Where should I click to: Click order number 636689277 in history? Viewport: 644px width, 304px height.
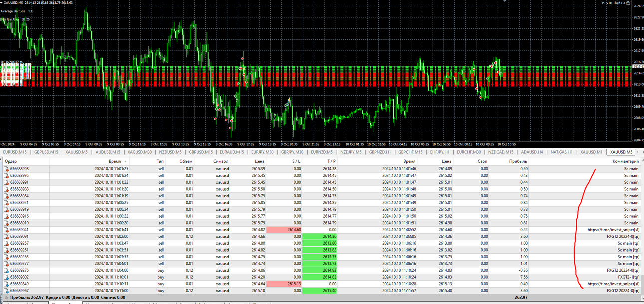19,263
